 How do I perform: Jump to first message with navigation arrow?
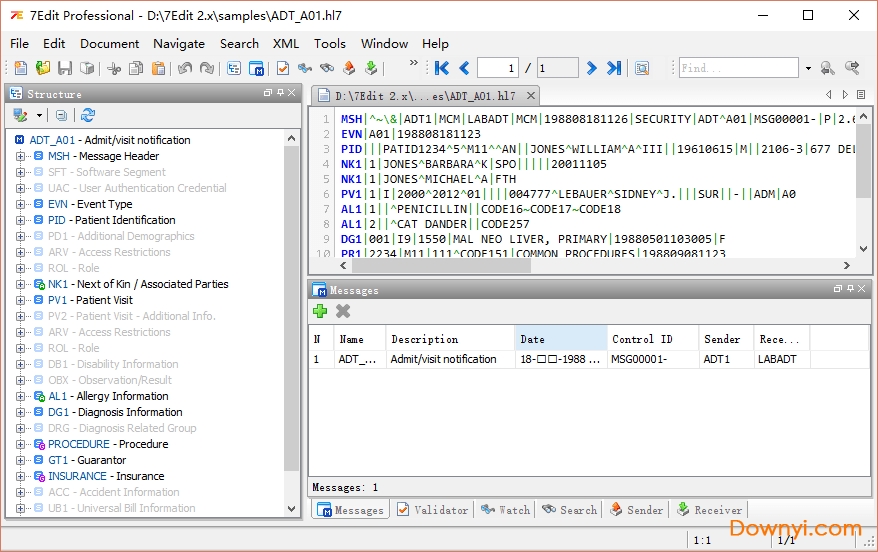click(441, 68)
